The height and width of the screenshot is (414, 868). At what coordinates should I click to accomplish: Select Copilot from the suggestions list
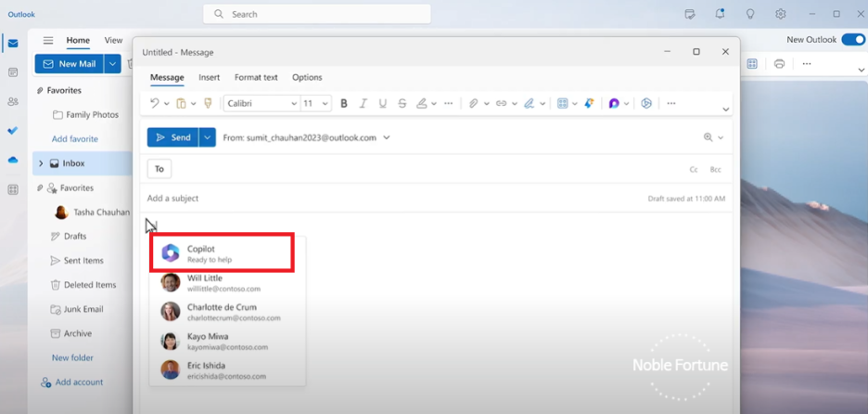click(222, 253)
